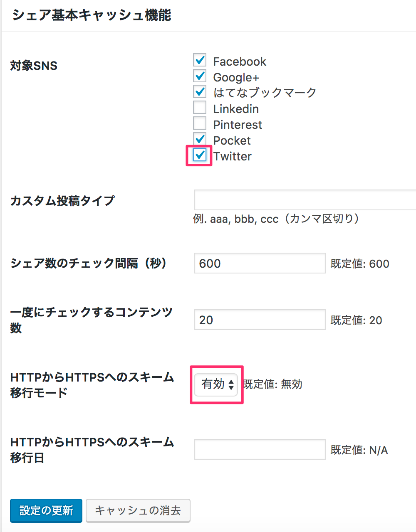This screenshot has width=416, height=532.
Task: Click the キャッシュの消去 button
Action: (x=138, y=510)
